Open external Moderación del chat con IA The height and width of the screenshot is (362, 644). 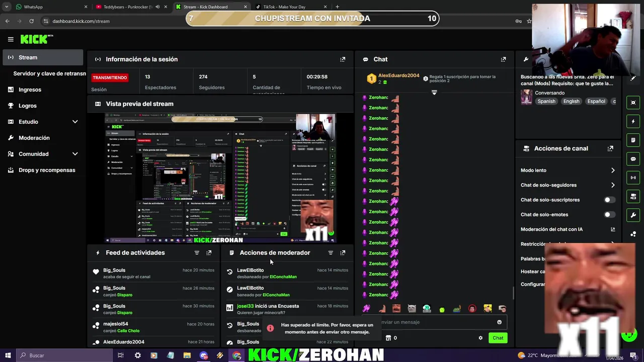coord(613,229)
